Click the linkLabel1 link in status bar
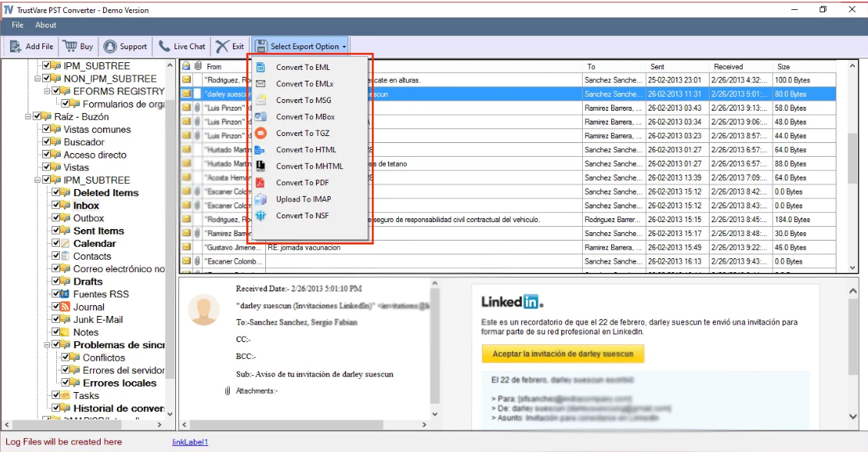This screenshot has height=452, width=868. pyautogui.click(x=190, y=442)
